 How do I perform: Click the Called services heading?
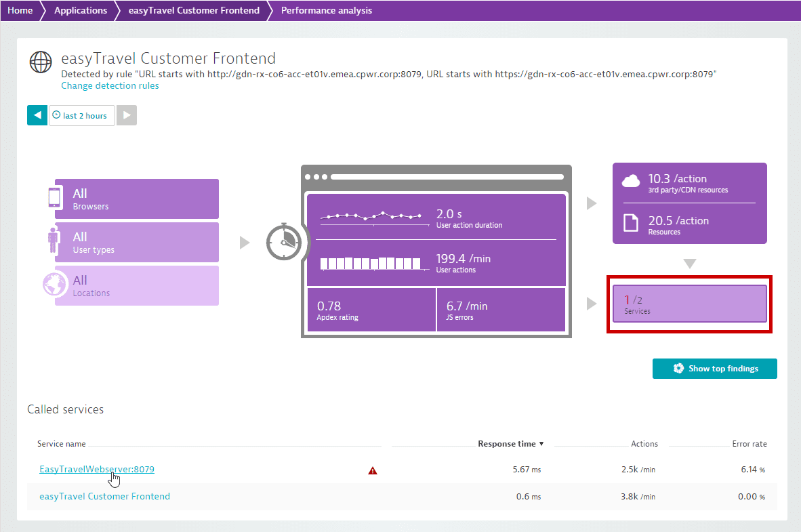click(65, 409)
